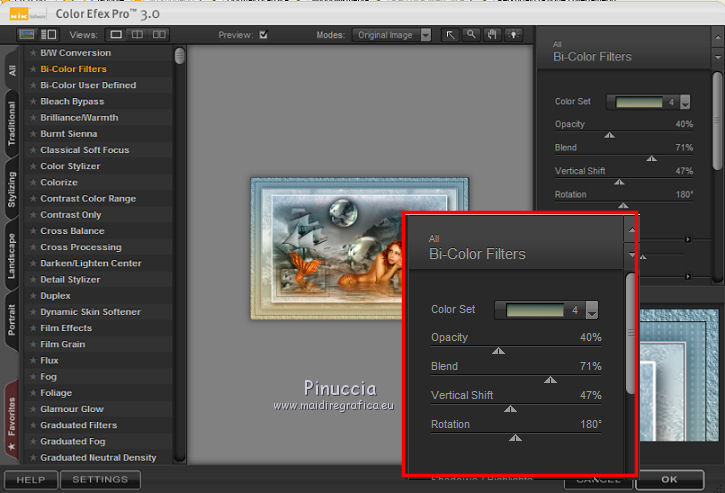Confirm with the OK button
The height and width of the screenshot is (493, 725).
pos(670,480)
